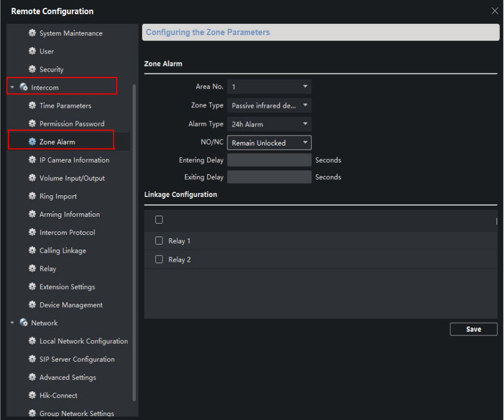
Task: Expand the Zone Type dropdown list
Action: point(269,106)
